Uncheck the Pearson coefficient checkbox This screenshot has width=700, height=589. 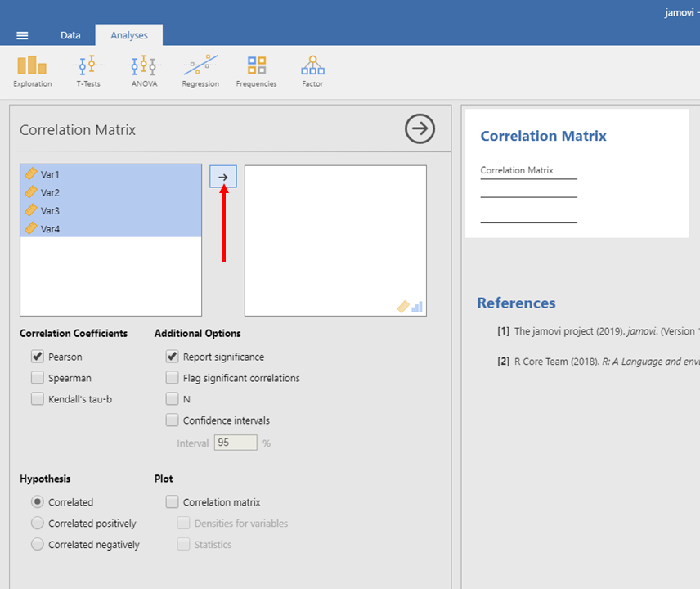38,357
